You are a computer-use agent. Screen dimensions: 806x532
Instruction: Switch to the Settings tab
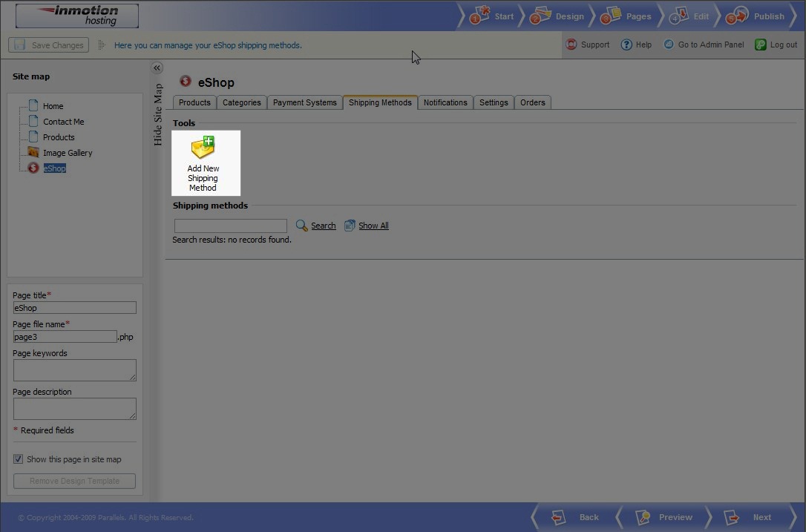coord(494,102)
